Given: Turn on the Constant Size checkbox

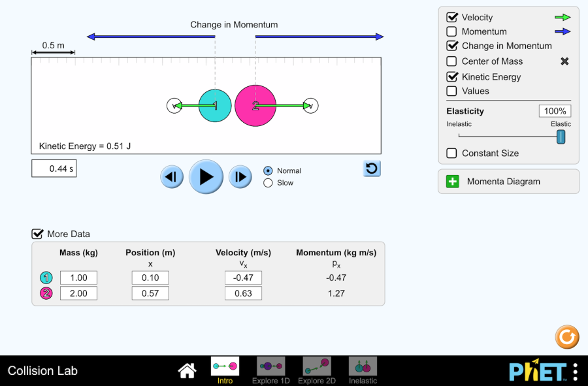Looking at the screenshot, I should (451, 153).
